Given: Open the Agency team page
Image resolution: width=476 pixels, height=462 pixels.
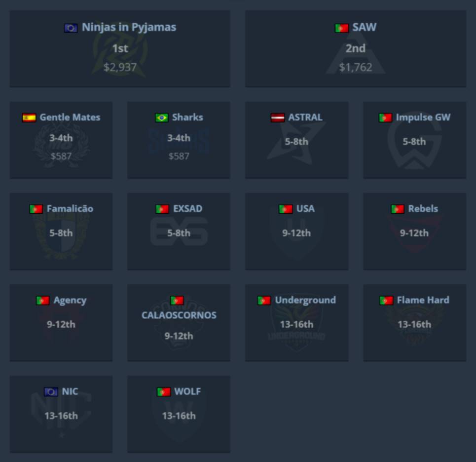Looking at the screenshot, I should (x=70, y=301).
